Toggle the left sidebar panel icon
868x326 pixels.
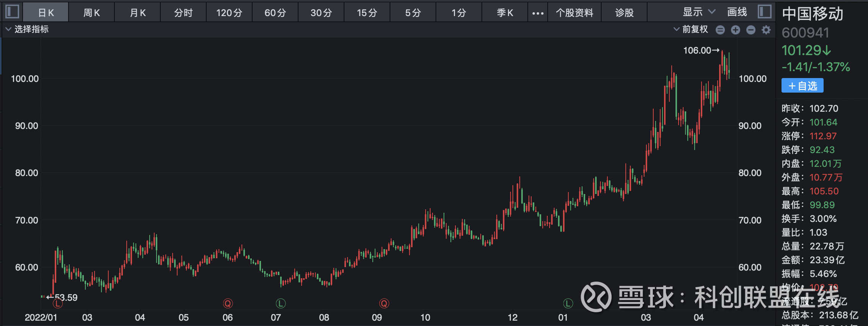(x=12, y=11)
